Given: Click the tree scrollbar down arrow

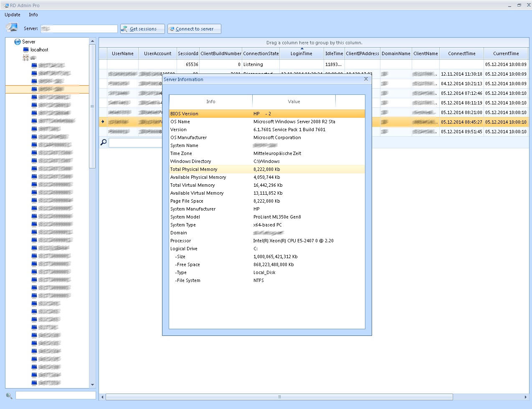Looking at the screenshot, I should [92, 385].
